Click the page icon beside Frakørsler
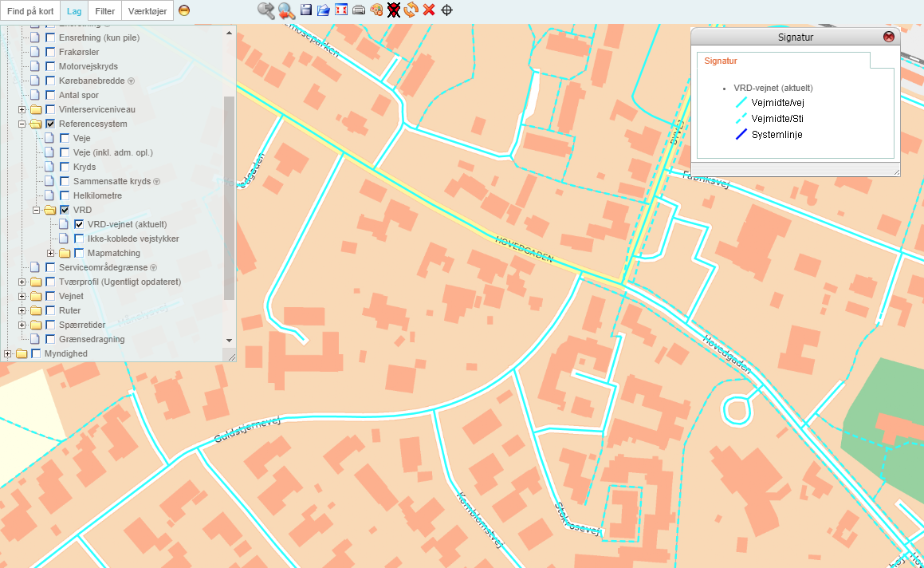Viewport: 924px width, 568px height. pos(35,52)
